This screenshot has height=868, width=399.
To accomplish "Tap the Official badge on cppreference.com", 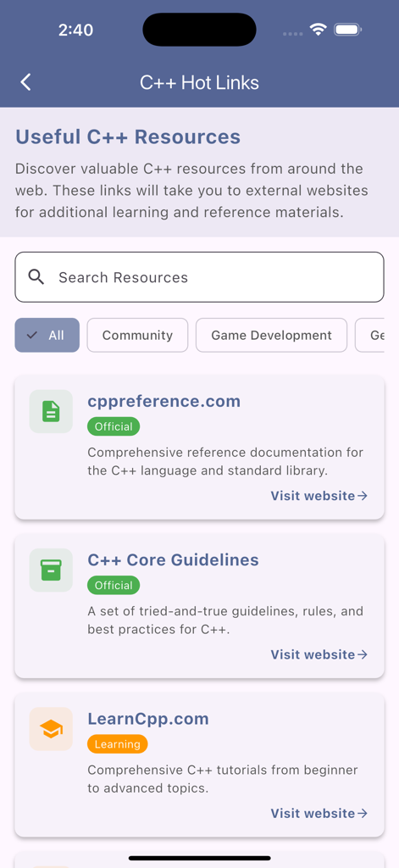I will pyautogui.click(x=114, y=426).
